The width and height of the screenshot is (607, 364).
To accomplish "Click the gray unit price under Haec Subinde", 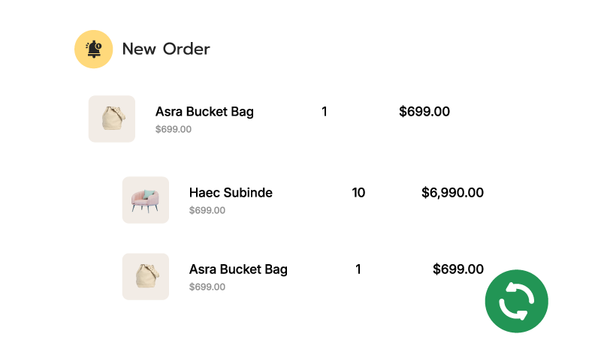I will 207,210.
